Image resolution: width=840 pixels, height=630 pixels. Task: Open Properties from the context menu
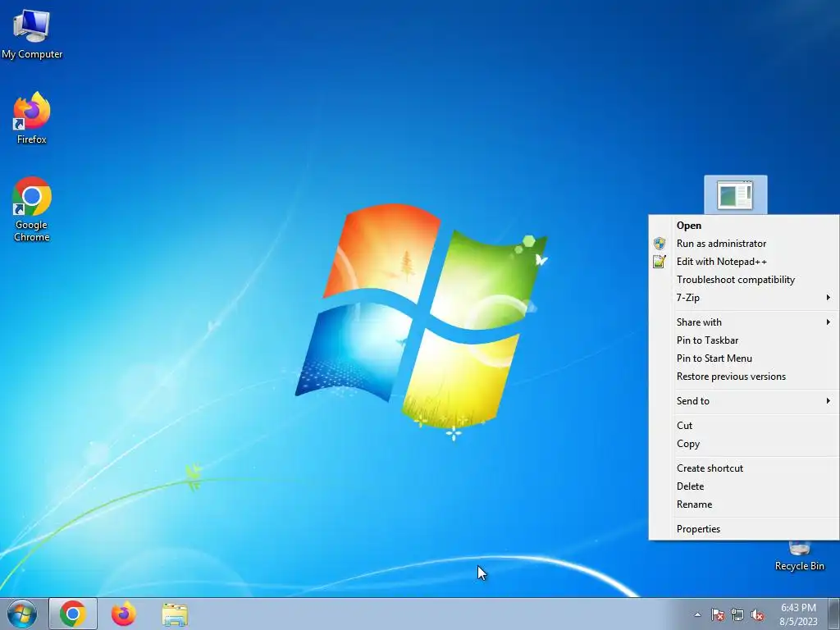point(743,529)
